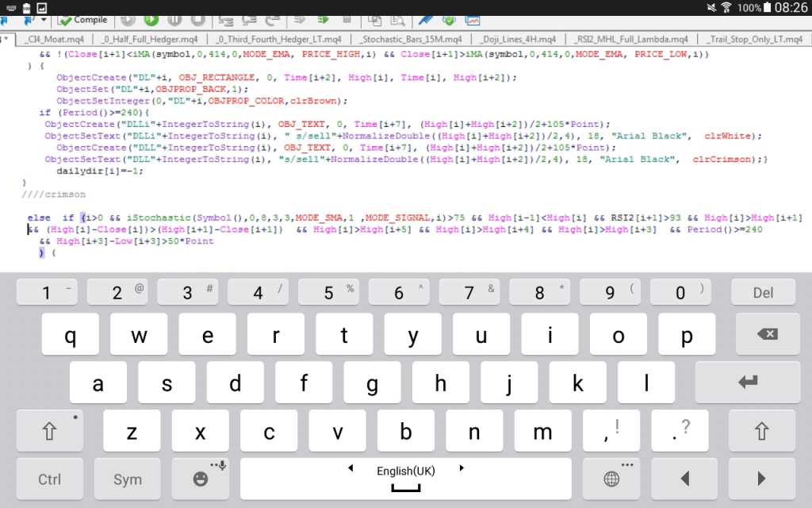The height and width of the screenshot is (508, 812).
Task: Tap the English(UK) space bar
Action: click(x=405, y=479)
